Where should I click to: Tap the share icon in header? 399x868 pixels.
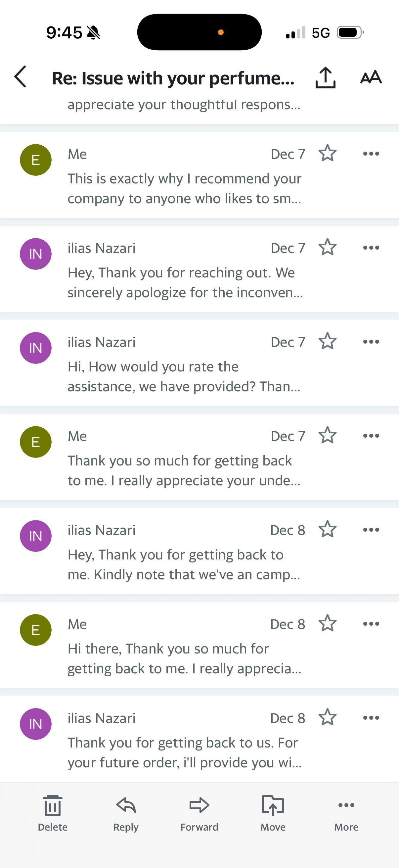tap(325, 77)
